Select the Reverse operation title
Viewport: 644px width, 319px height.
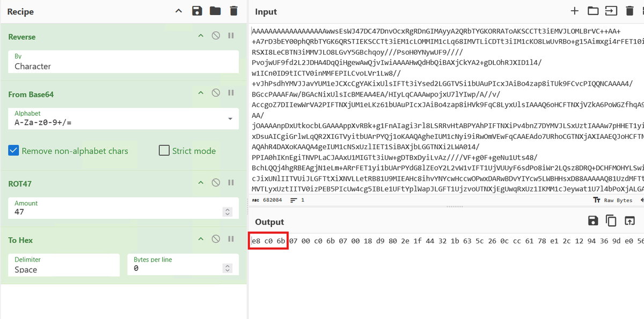22,36
